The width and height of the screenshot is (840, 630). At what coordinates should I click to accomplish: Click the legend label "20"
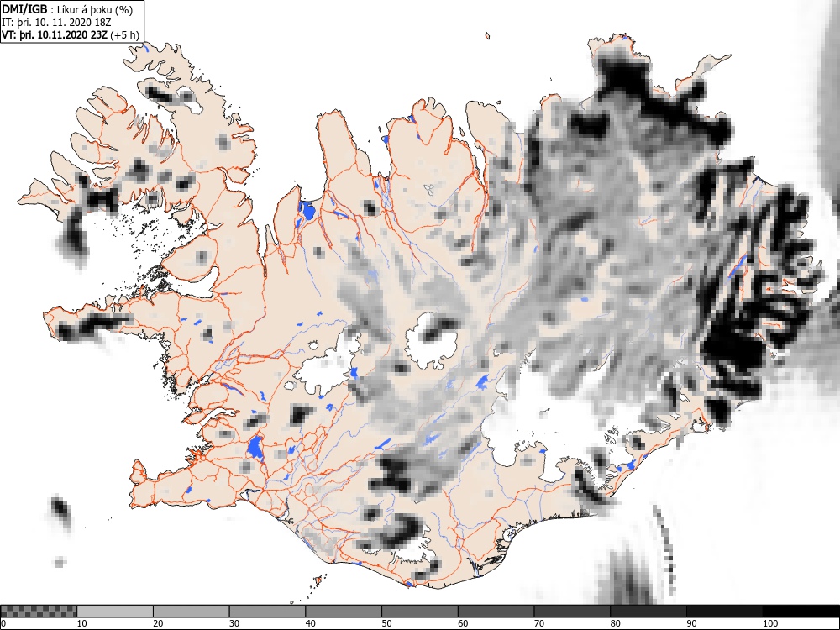pyautogui.click(x=158, y=623)
